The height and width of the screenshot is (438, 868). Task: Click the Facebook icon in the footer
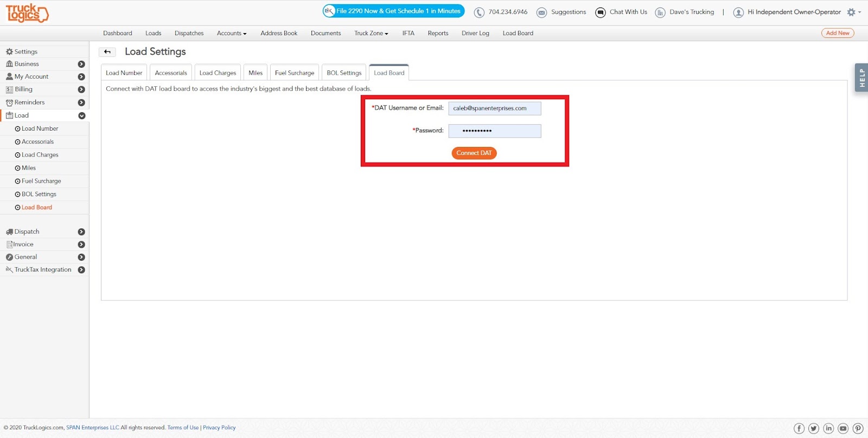coord(799,428)
